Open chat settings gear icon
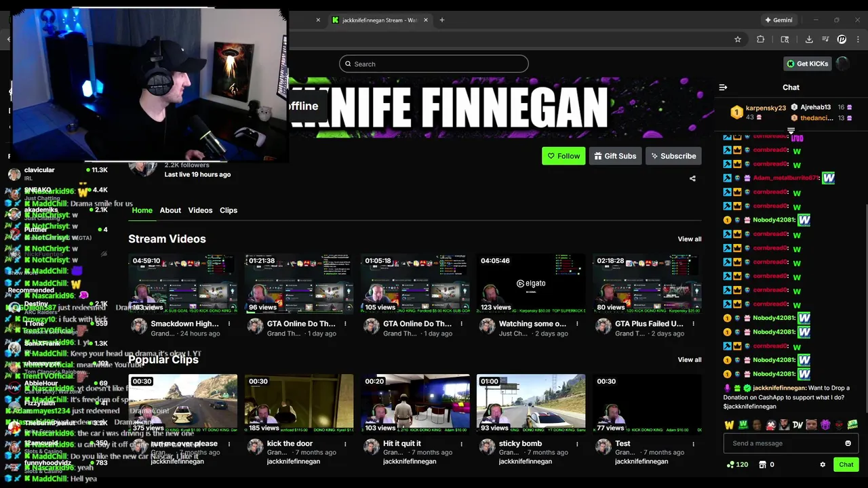Screen dimensions: 868x488 (823, 465)
